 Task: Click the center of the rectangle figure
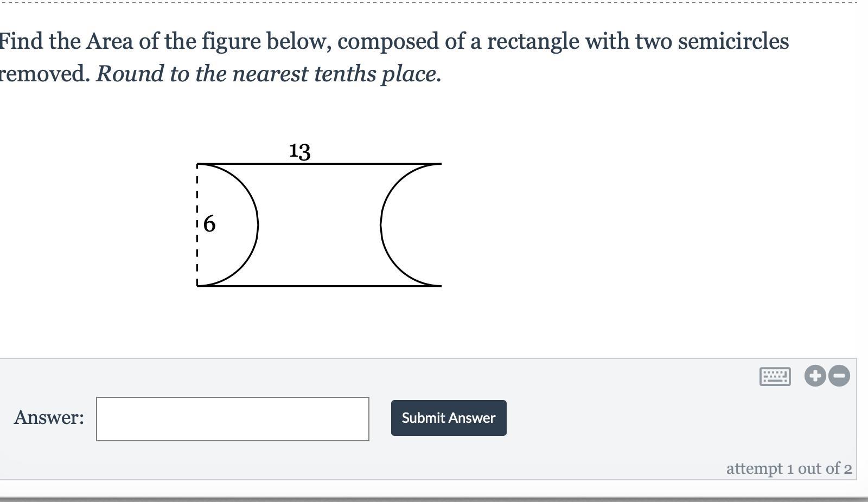(x=319, y=224)
